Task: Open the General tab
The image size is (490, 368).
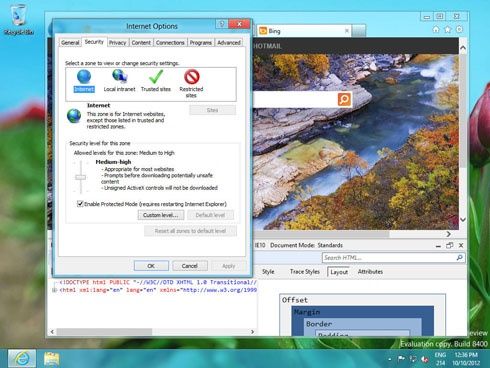Action: [x=70, y=43]
